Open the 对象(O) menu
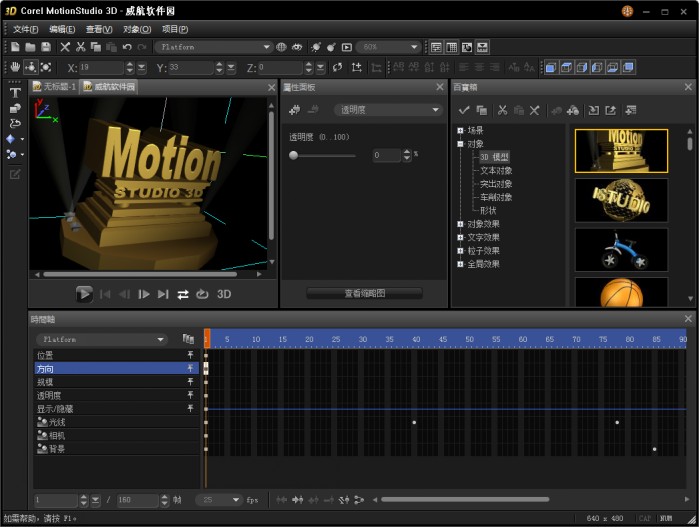Viewport: 699px width, 527px height. [137, 29]
